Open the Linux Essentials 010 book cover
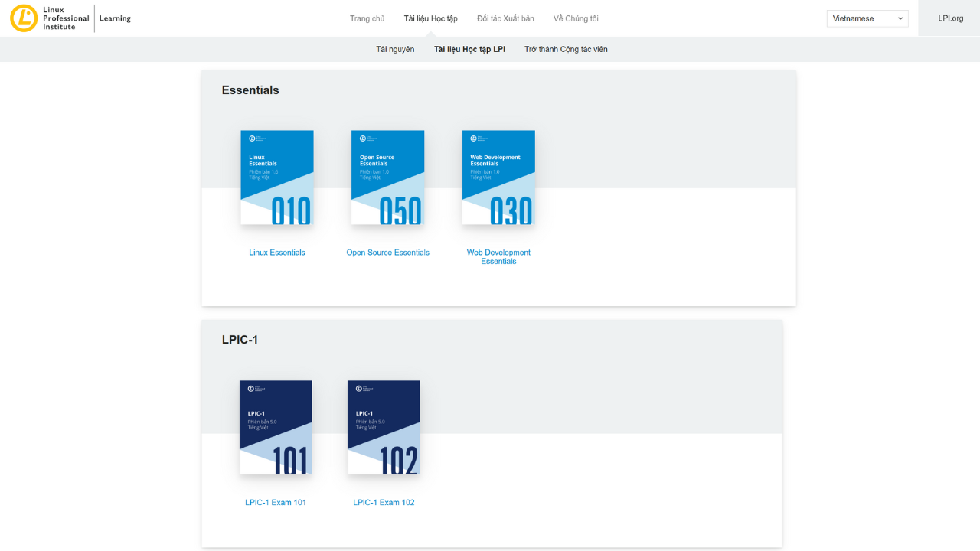Image resolution: width=980 pixels, height=551 pixels. tap(277, 178)
